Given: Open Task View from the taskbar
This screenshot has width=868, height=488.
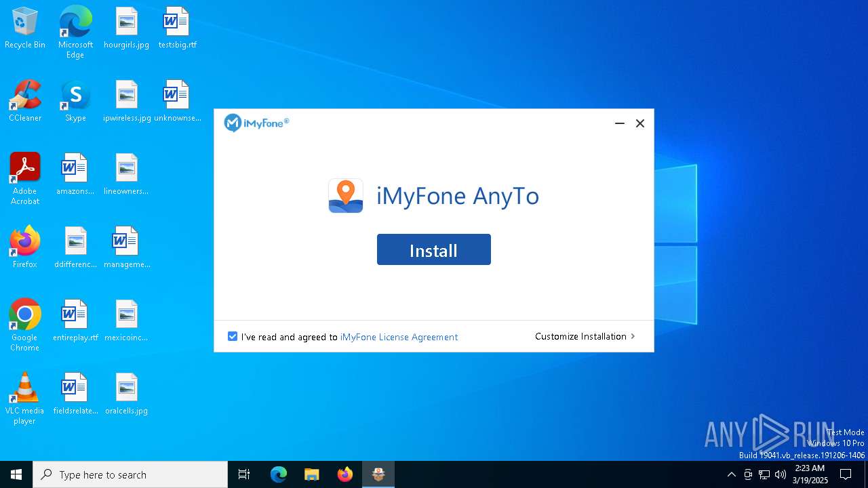Looking at the screenshot, I should (x=244, y=474).
